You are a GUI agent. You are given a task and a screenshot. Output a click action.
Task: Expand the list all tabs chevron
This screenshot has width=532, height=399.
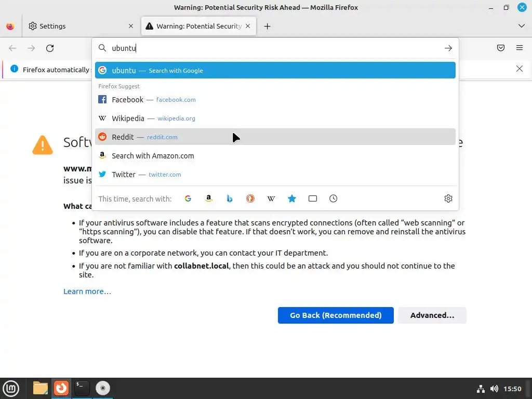(522, 26)
